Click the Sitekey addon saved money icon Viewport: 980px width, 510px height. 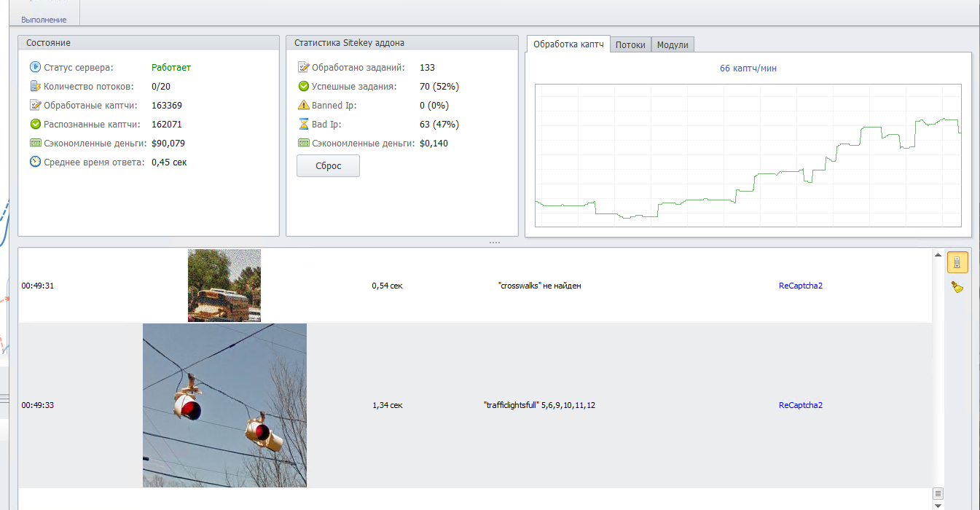coord(304,143)
